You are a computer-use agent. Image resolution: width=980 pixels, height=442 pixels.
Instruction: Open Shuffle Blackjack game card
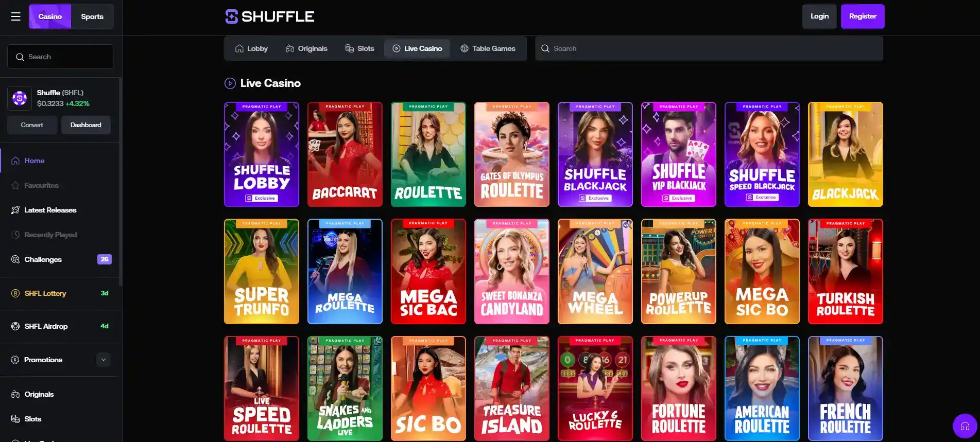pyautogui.click(x=595, y=154)
